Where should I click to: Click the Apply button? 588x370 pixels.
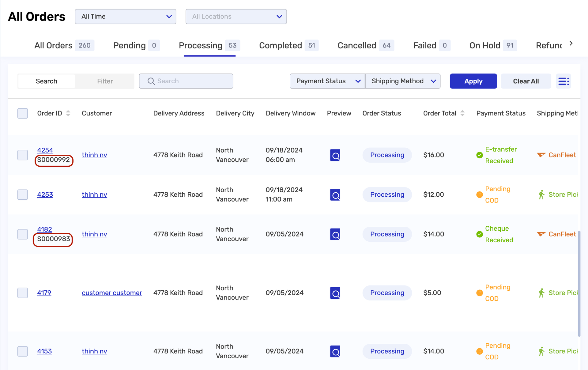tap(473, 81)
